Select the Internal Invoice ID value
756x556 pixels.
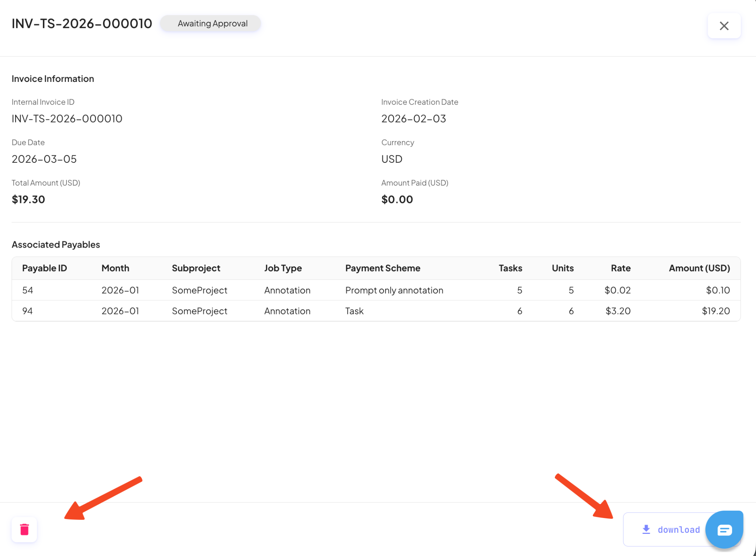pyautogui.click(x=67, y=118)
